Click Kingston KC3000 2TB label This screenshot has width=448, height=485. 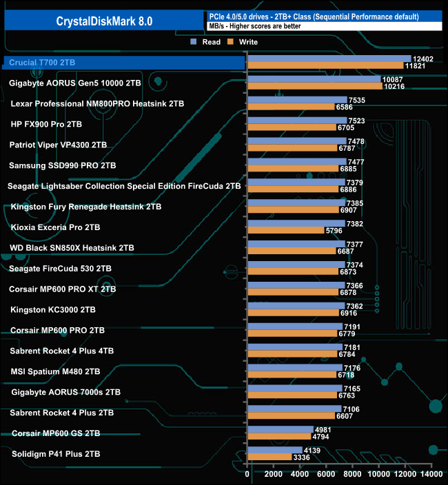point(53,309)
